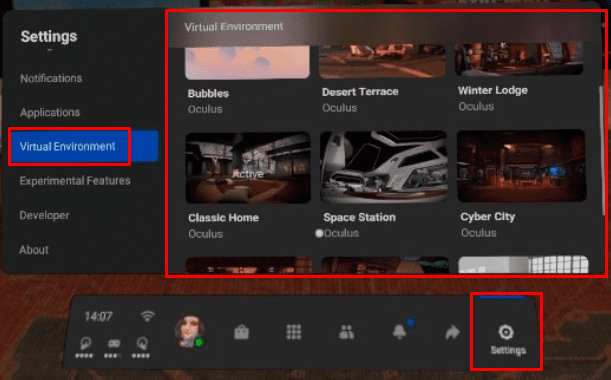Viewport: 611px width, 380px height.
Task: Check the right controller battery icon
Action: (x=142, y=343)
